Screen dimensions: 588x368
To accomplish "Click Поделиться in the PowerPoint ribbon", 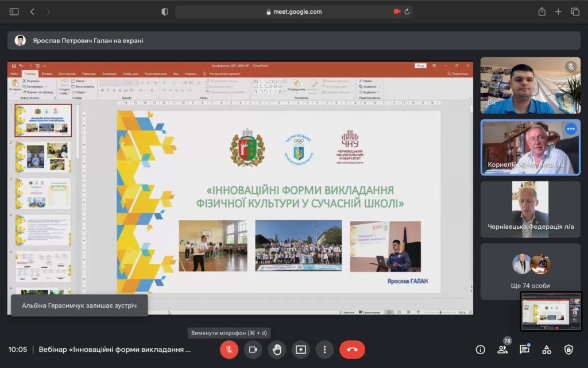I will click(x=458, y=74).
